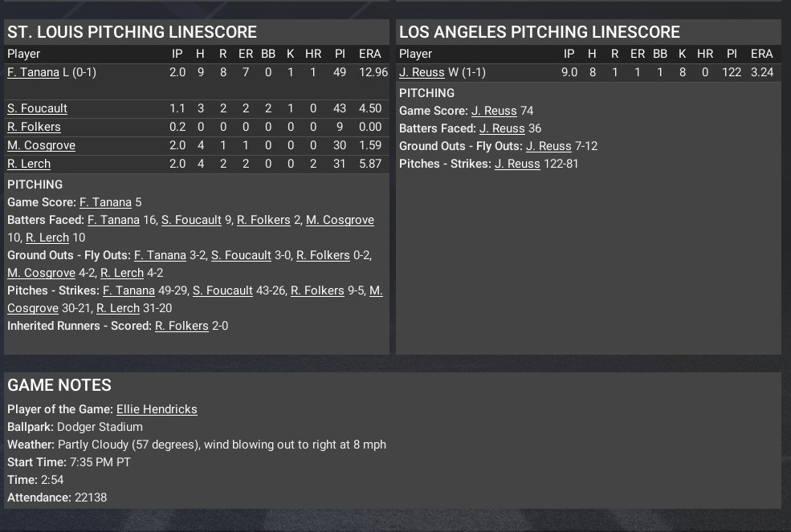Image resolution: width=791 pixels, height=532 pixels.
Task: Open J. Reuss in Los Angeles linescore table
Action: point(422,72)
